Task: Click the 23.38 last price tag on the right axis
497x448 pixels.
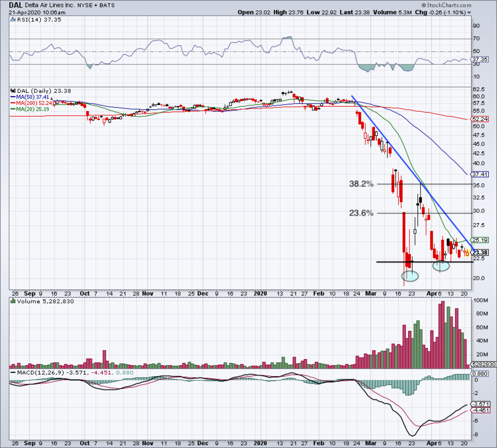Action: 480,252
